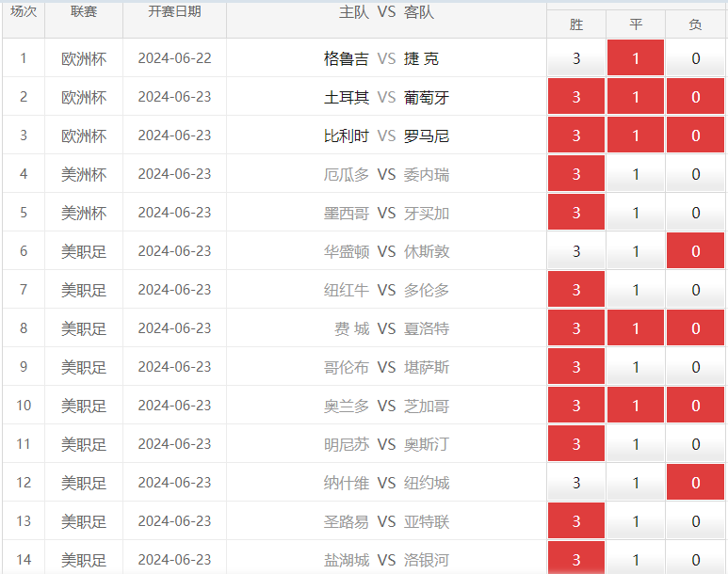The height and width of the screenshot is (574, 728).
Task: Click the 胜 column header
Action: pos(576,24)
